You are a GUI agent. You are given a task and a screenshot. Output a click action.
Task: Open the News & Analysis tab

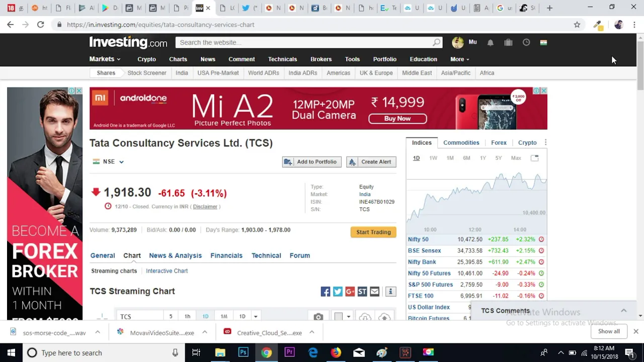click(x=175, y=255)
